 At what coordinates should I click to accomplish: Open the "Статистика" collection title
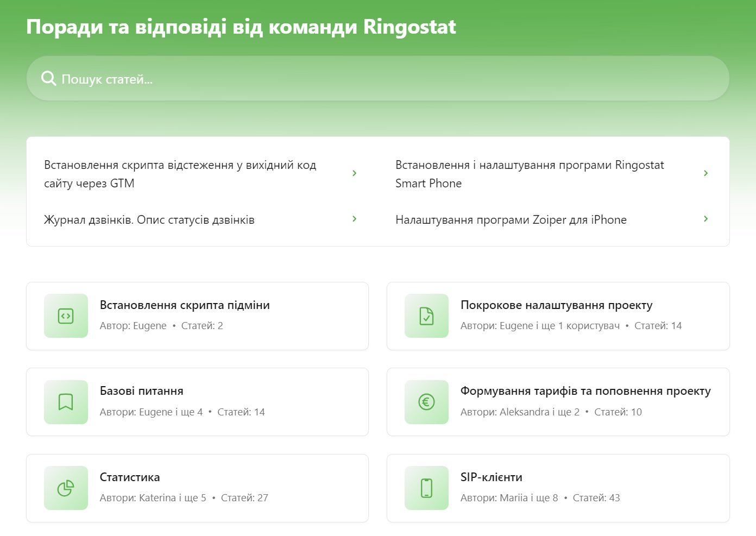coord(130,477)
